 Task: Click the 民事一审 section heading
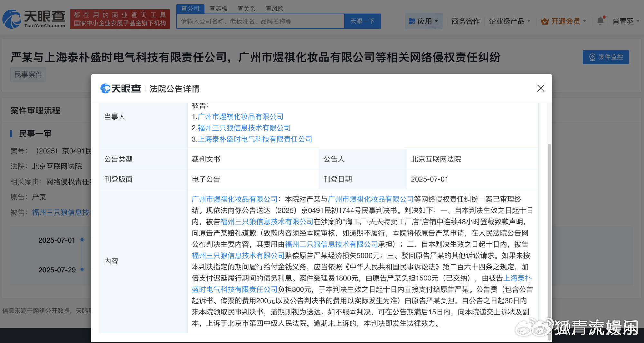click(x=35, y=133)
